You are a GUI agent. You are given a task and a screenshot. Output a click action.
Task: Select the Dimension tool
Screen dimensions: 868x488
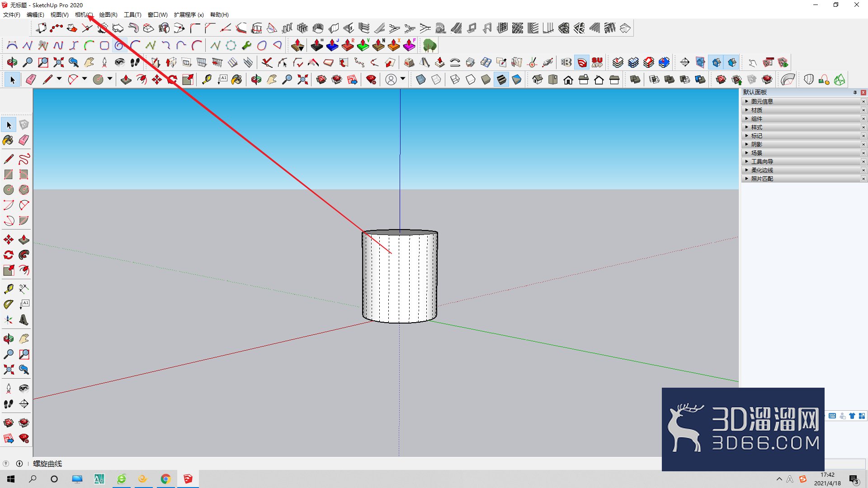24,289
